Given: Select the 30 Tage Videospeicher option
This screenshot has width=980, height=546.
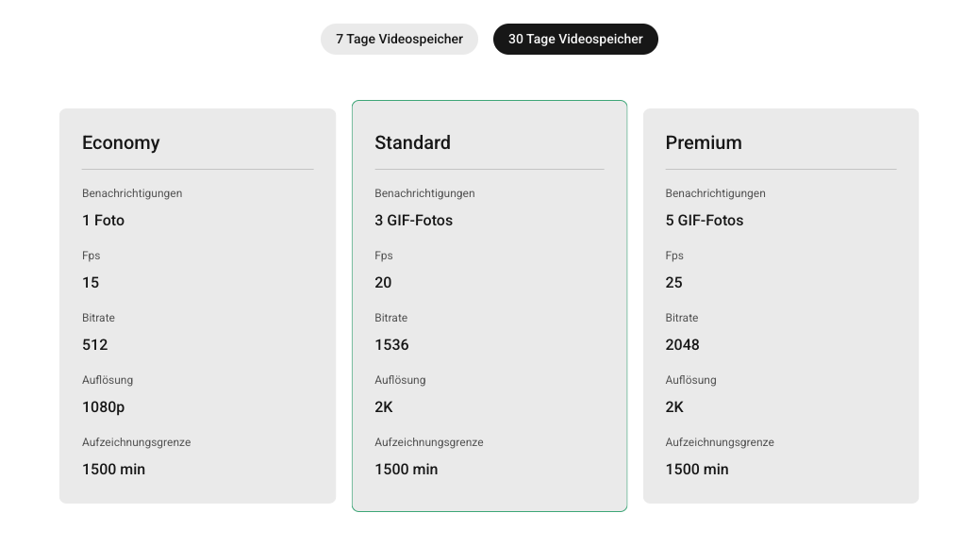Looking at the screenshot, I should pyautogui.click(x=575, y=40).
